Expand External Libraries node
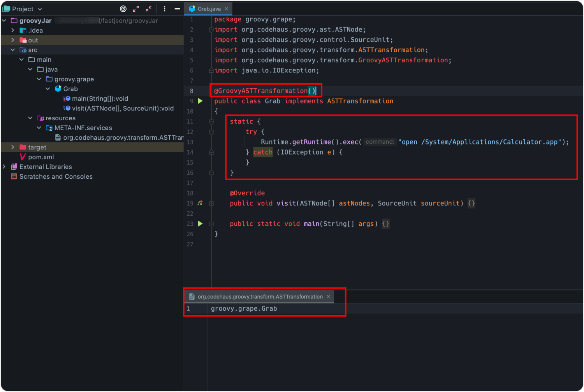The image size is (584, 392). (x=4, y=167)
